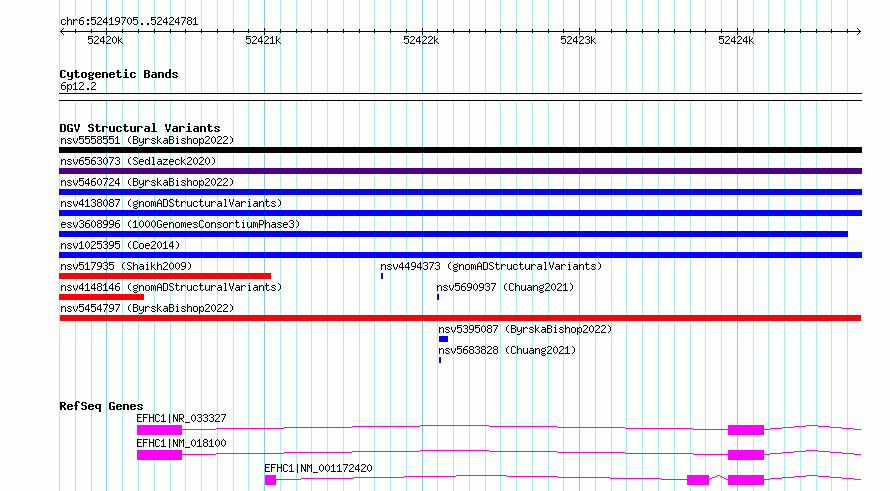This screenshot has height=491, width=890.
Task: Select the 6p12.2 band label
Action: tap(78, 86)
